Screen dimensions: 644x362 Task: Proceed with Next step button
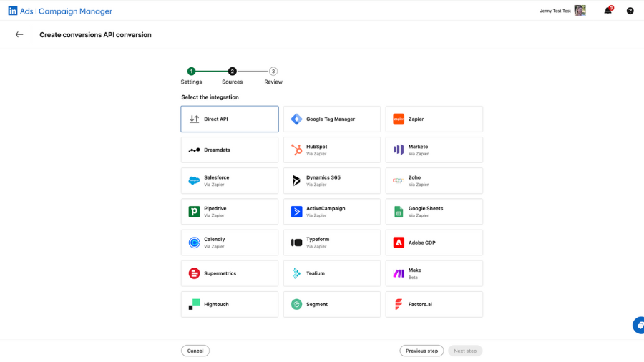[x=465, y=351]
